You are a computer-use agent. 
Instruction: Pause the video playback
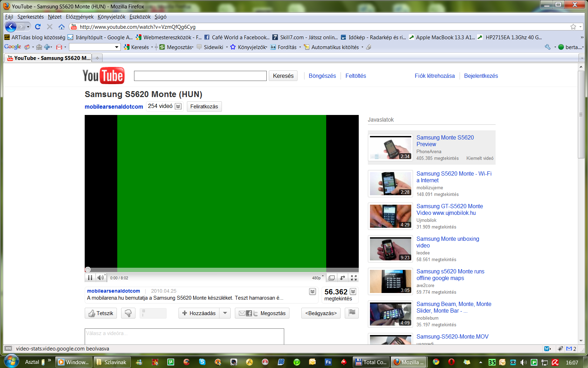coord(90,278)
